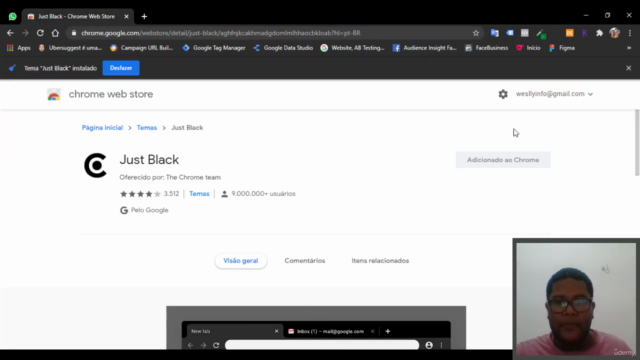
Task: Close the Just Black Chrome Web Store tab
Action: pos(126,16)
